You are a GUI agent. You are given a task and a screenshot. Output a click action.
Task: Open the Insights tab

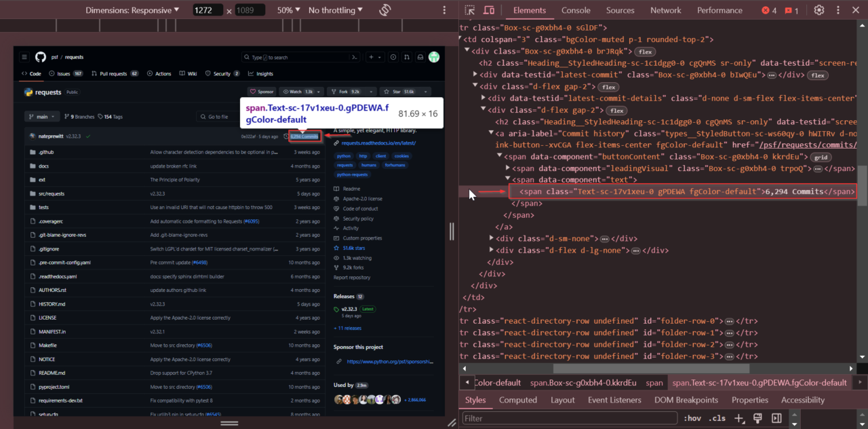[x=261, y=73]
